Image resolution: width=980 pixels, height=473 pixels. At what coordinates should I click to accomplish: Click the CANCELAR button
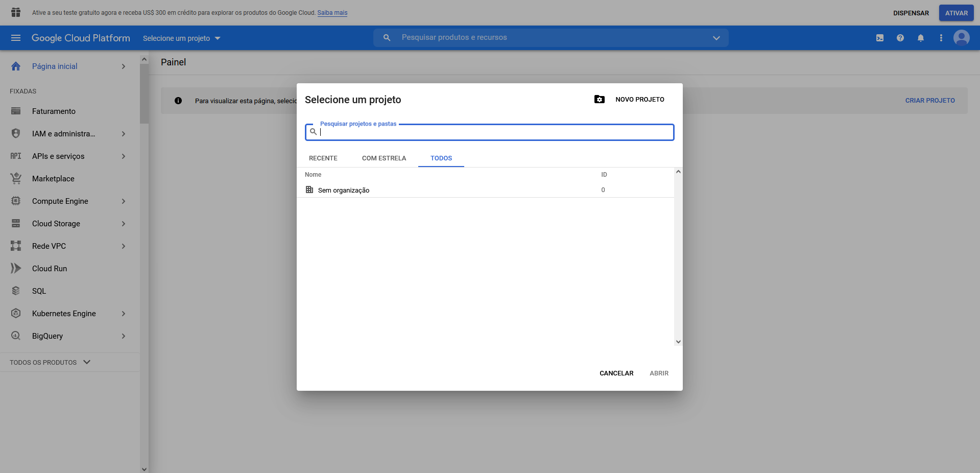click(616, 373)
